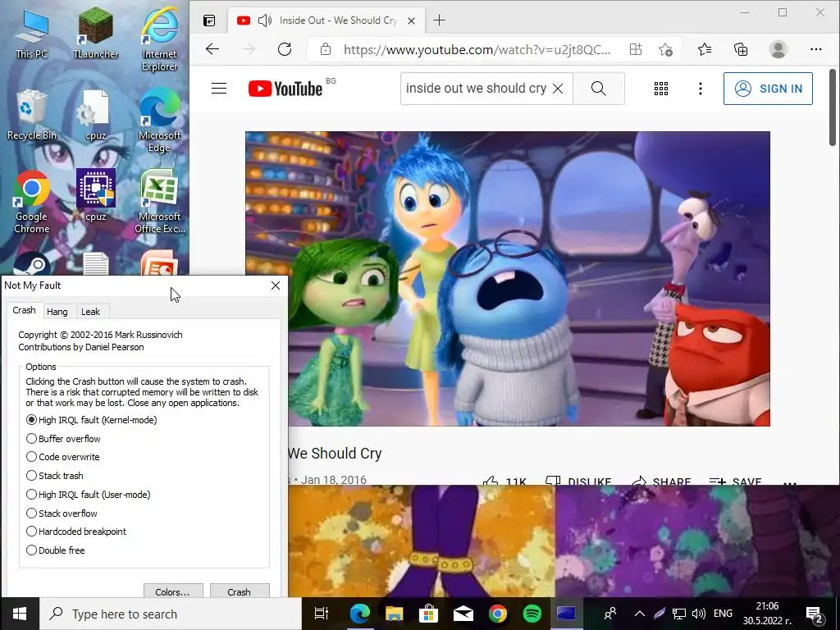Open a new Edge tab
This screenshot has height=630, width=840.
click(440, 21)
